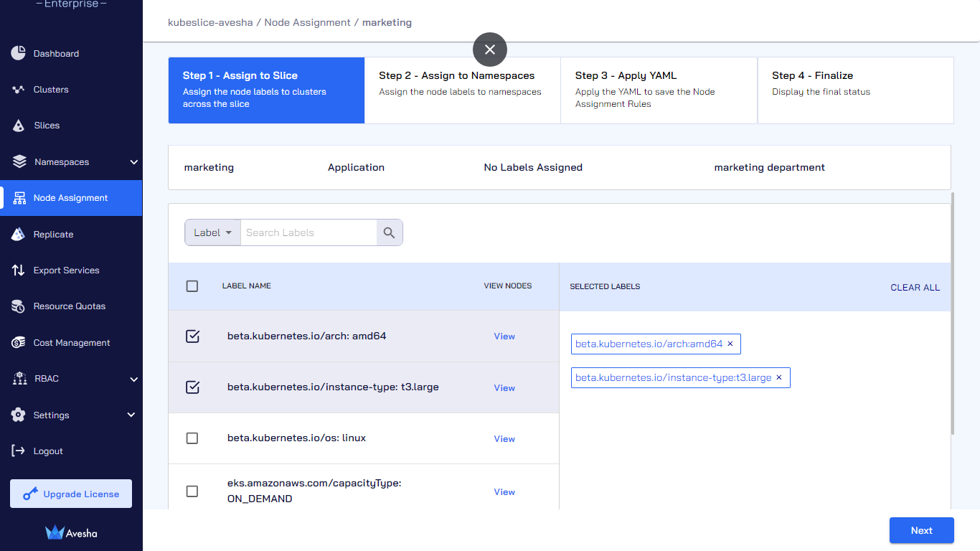Click the search magnifier icon
The width and height of the screenshot is (980, 551).
(390, 232)
